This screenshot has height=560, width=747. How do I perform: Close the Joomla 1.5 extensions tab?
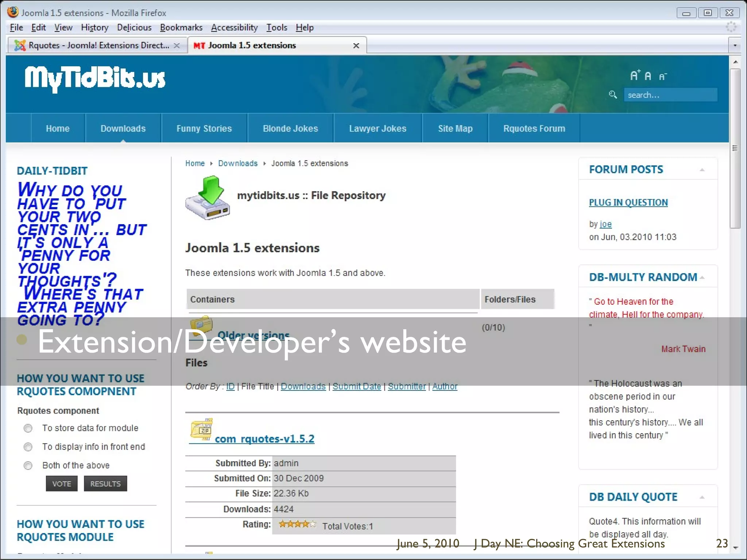point(356,46)
